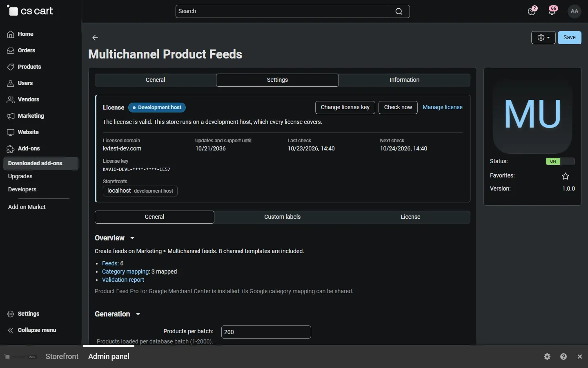Open the quick tips icon with badge 2

tap(532, 11)
